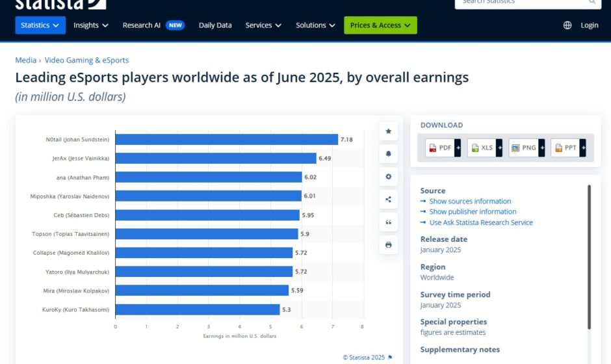Expand the Statistics dropdown menu
This screenshot has height=364, width=611.
[40, 25]
